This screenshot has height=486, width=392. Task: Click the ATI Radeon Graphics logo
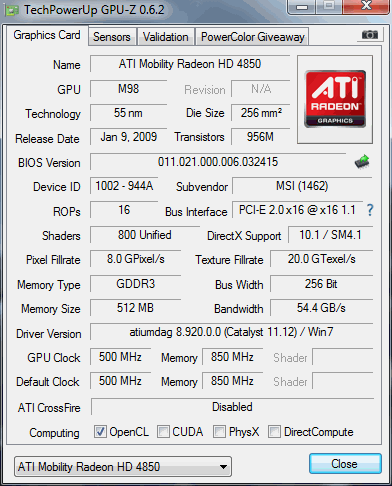tap(335, 99)
